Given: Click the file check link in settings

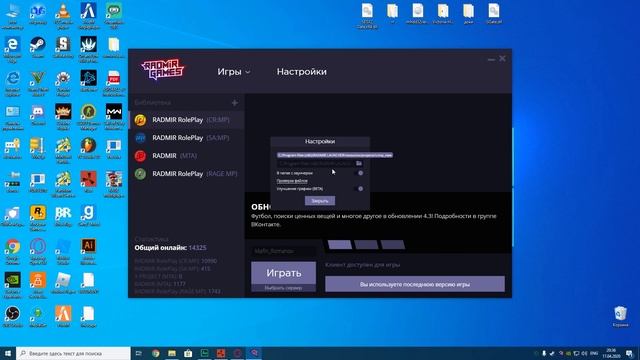Looking at the screenshot, I should click(292, 181).
